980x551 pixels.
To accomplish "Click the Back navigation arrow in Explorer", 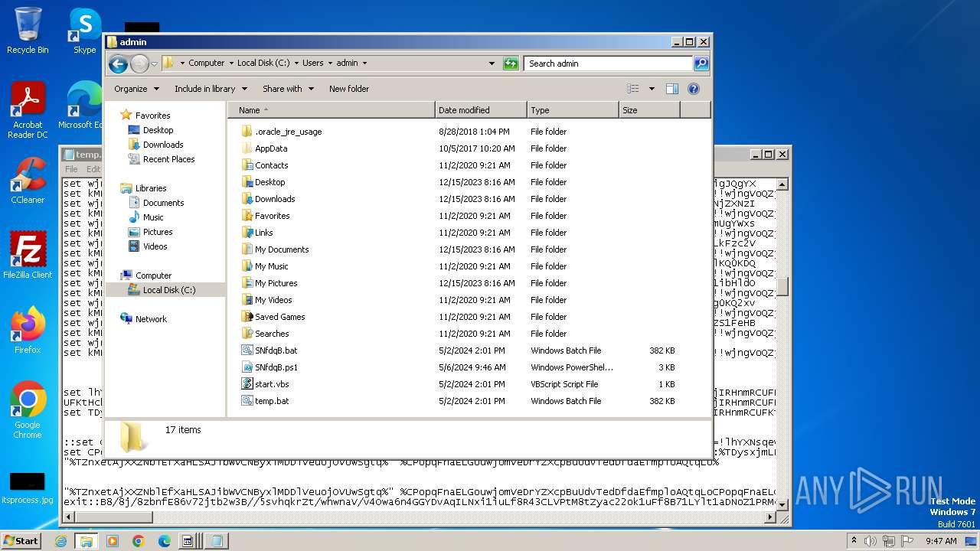I will [x=118, y=64].
